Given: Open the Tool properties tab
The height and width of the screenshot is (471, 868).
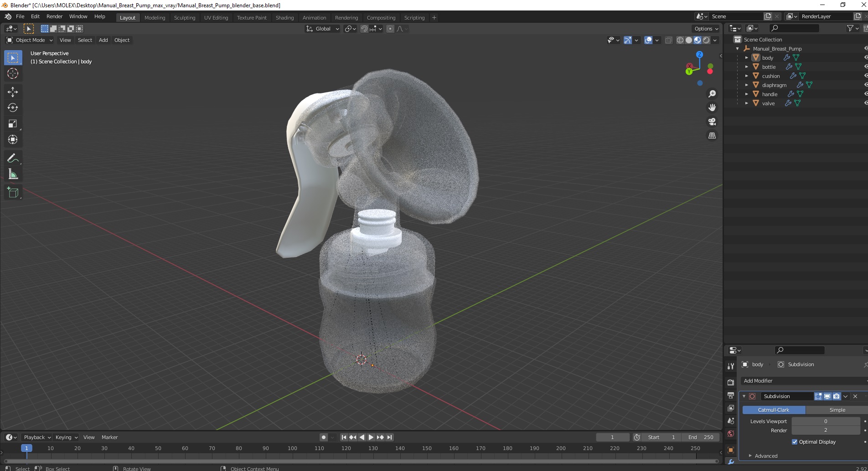Looking at the screenshot, I should (731, 366).
